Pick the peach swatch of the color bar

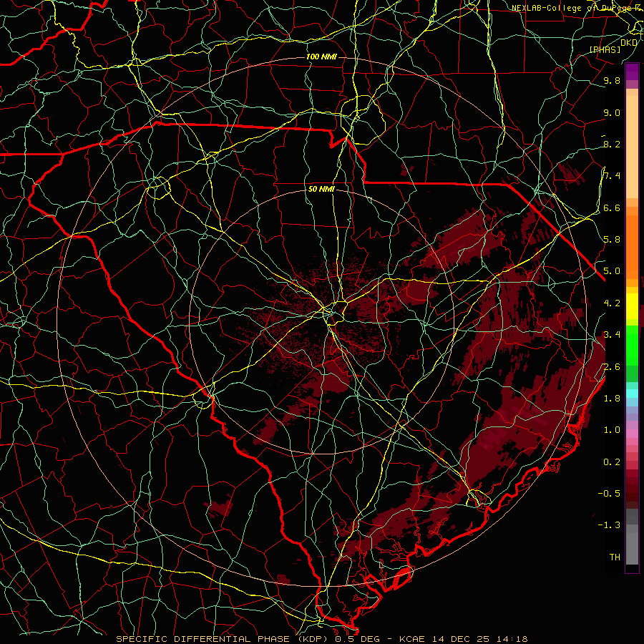[x=632, y=147]
